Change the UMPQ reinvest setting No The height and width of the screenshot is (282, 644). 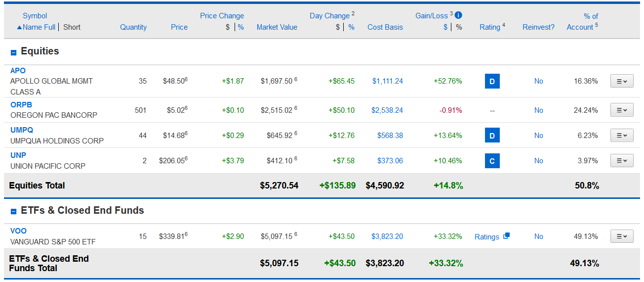[x=539, y=136]
